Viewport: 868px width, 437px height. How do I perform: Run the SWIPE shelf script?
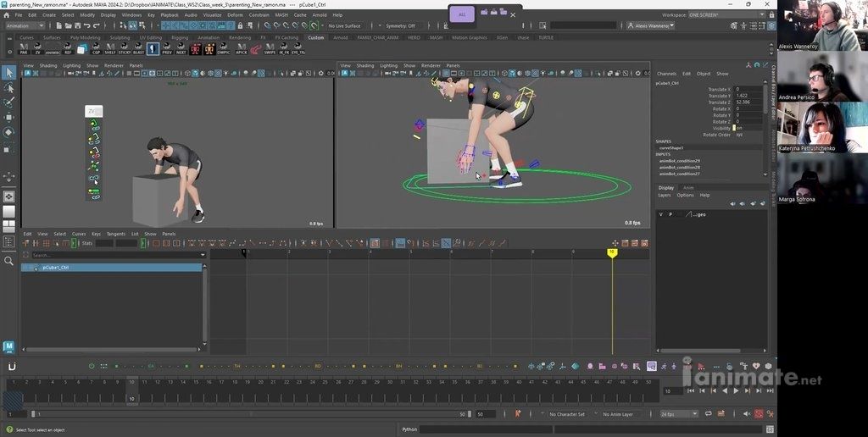coord(270,48)
